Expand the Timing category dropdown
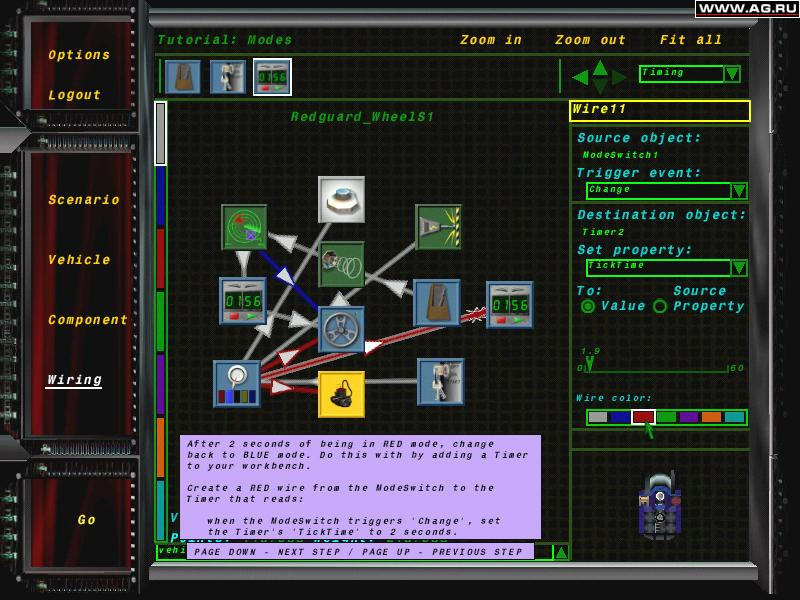800x600 pixels. 733,73
